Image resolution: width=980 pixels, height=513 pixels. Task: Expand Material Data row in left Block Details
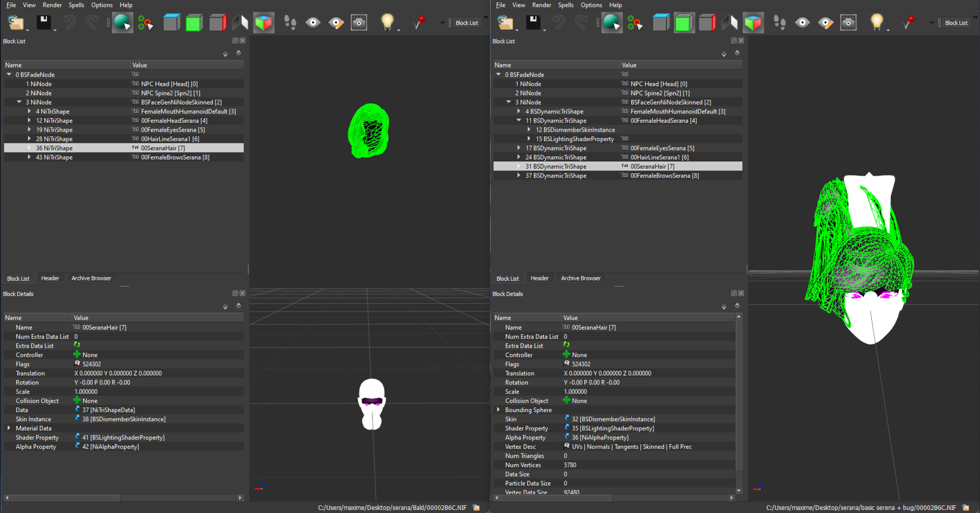(9, 428)
